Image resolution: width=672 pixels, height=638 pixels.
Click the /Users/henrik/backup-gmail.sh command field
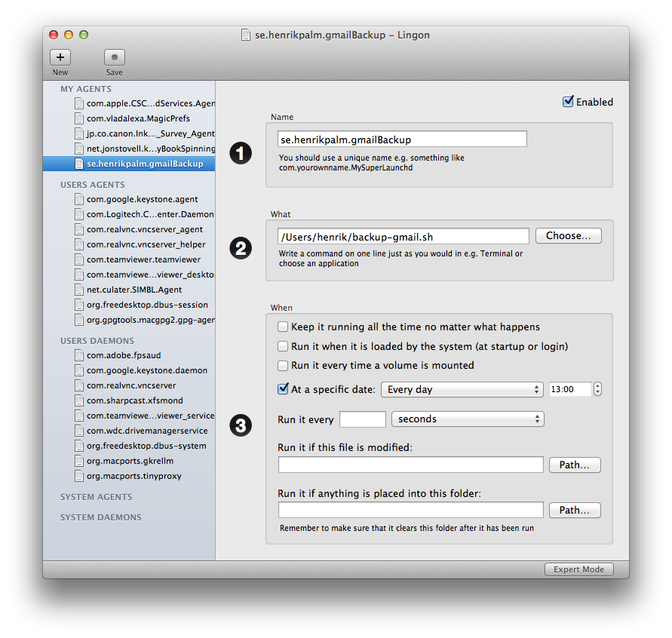click(x=404, y=237)
